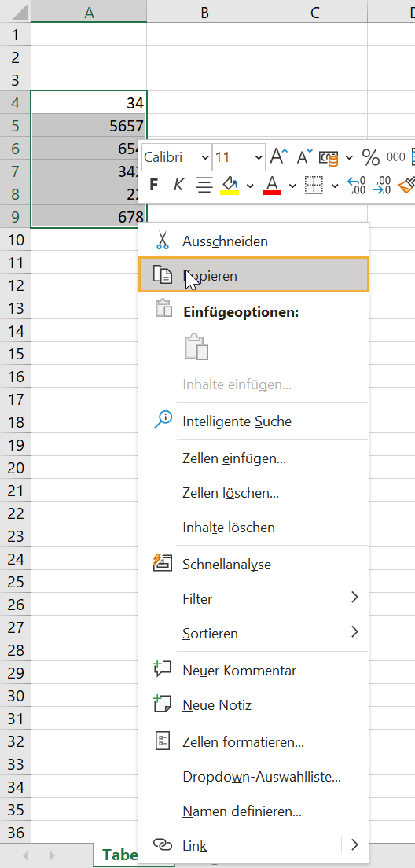
Task: Center align text in the mini toolbar
Action: tap(204, 185)
